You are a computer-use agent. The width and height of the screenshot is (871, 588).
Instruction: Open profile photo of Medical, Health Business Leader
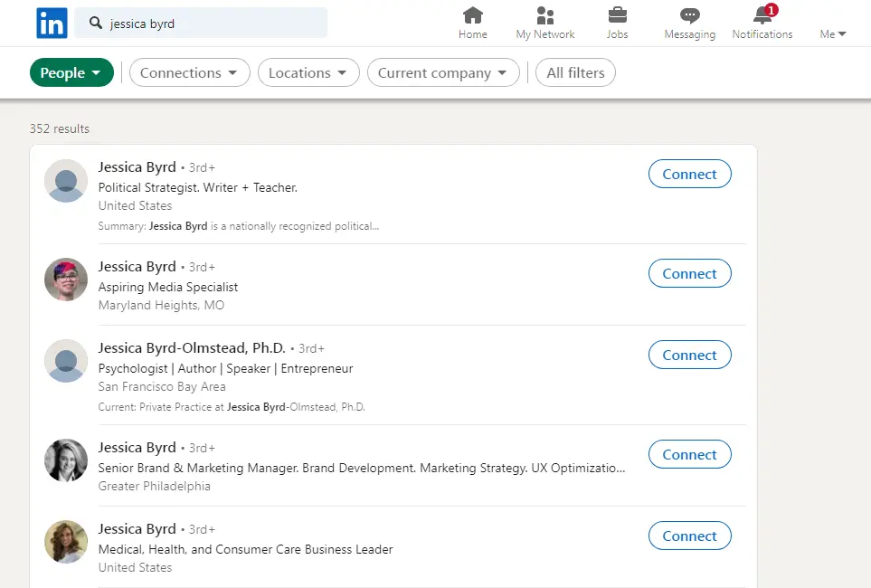[66, 542]
